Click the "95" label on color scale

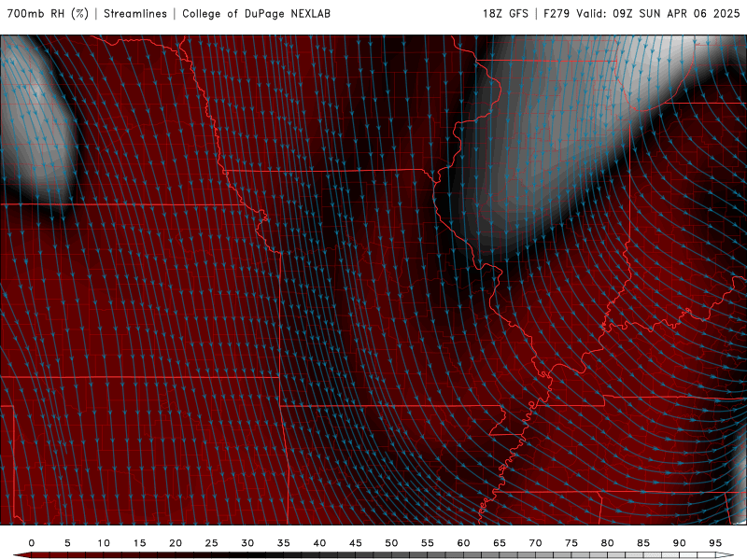pos(715,543)
